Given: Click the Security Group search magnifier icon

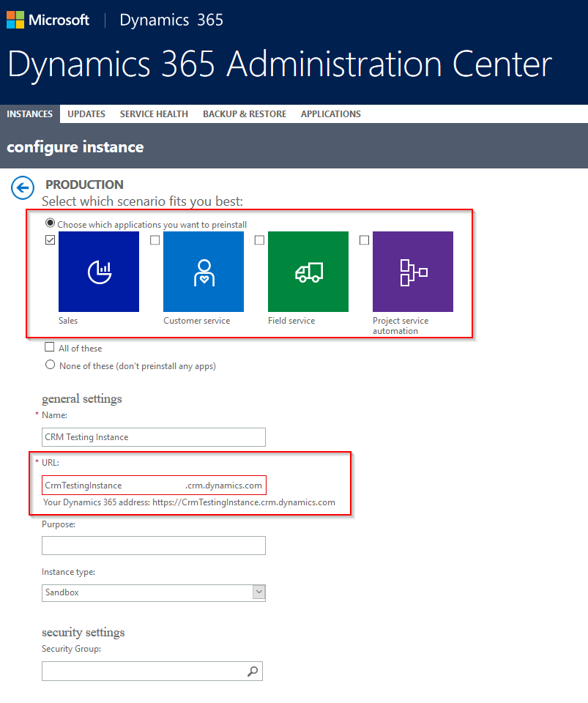Looking at the screenshot, I should (x=253, y=672).
